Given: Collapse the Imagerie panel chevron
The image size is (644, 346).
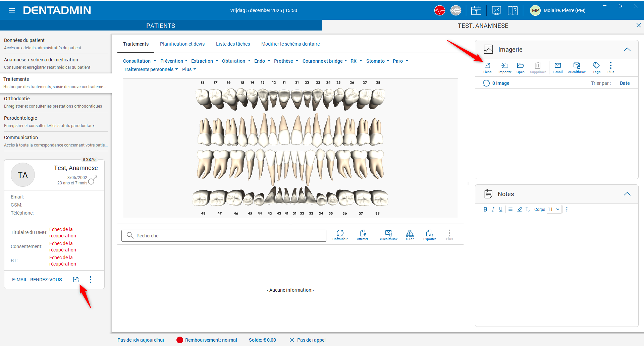Looking at the screenshot, I should click(x=627, y=50).
